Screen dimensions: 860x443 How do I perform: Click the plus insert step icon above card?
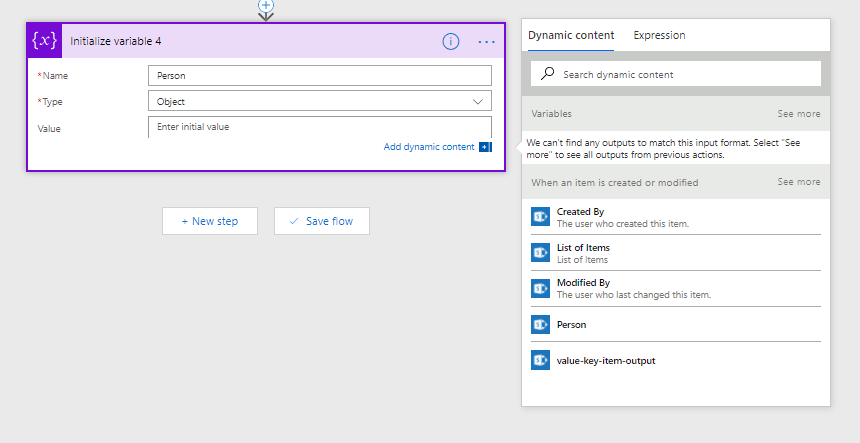click(266, 5)
